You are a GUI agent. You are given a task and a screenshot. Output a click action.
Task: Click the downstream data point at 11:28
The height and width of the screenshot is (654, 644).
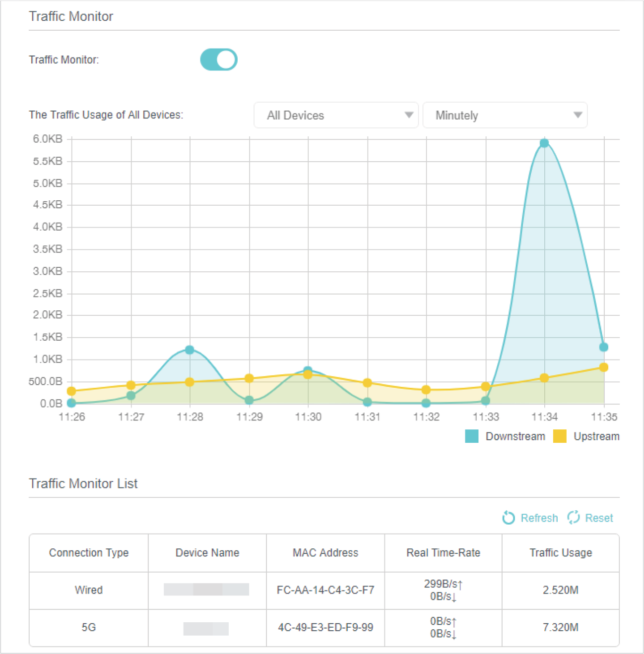tap(190, 350)
